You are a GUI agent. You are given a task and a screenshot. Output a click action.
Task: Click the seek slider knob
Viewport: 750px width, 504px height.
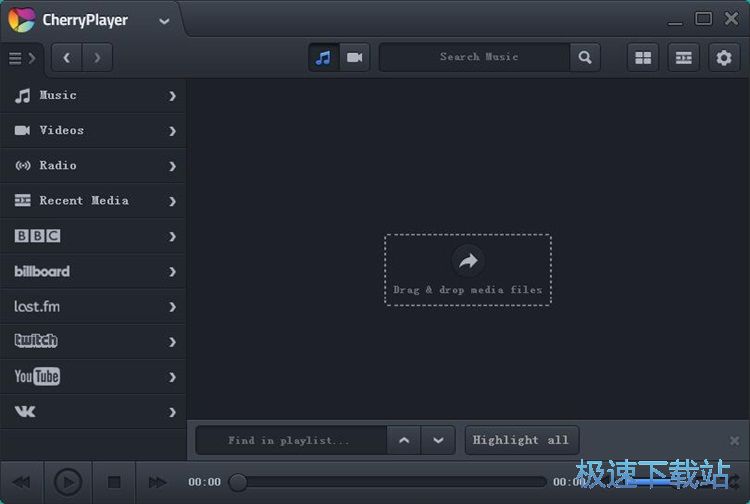pyautogui.click(x=238, y=482)
